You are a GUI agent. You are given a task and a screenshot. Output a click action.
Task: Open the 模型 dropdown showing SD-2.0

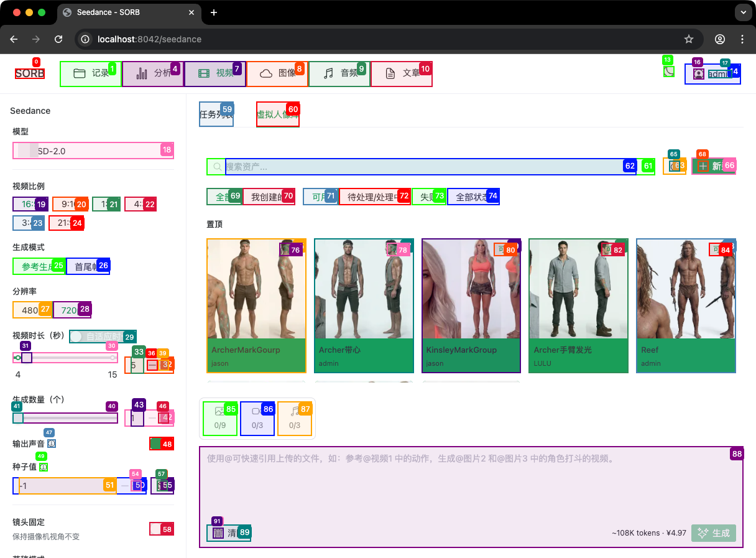point(93,151)
